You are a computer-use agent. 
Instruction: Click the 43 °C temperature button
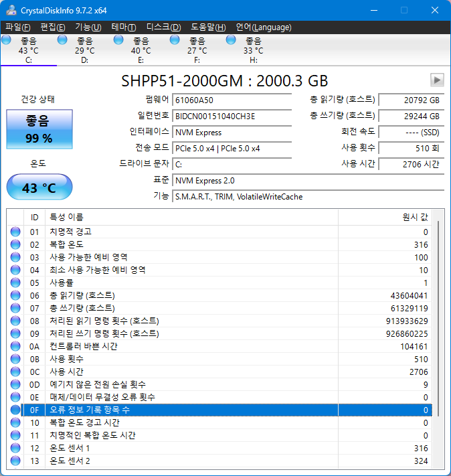[39, 187]
